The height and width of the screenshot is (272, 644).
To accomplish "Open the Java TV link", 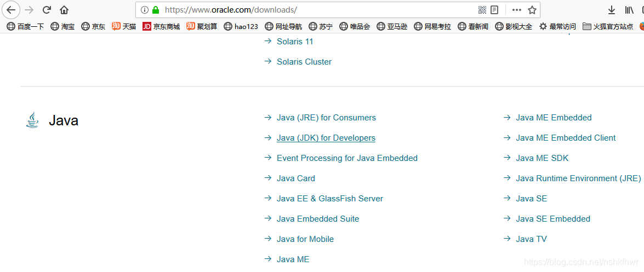I will click(531, 239).
